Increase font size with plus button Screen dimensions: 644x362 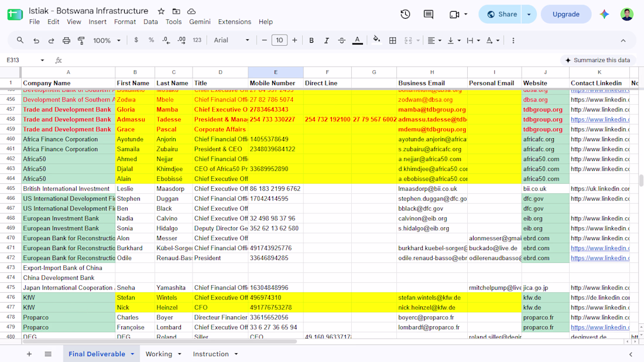pos(294,40)
